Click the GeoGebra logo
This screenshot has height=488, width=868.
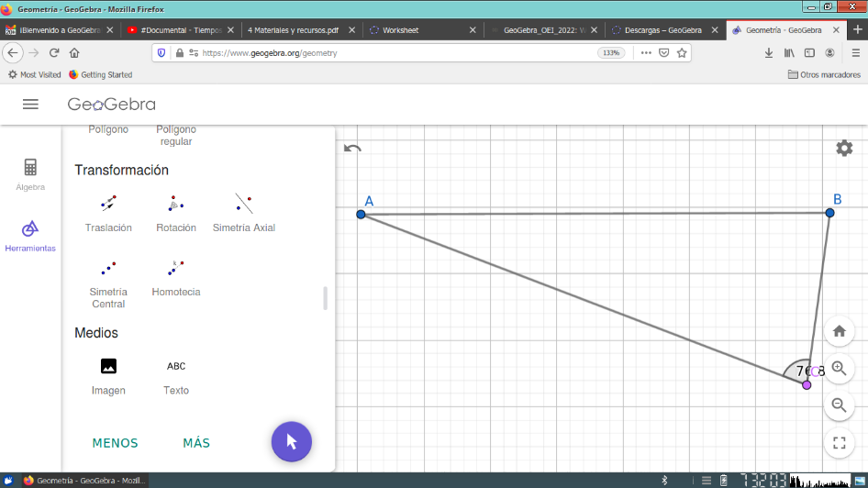(111, 104)
